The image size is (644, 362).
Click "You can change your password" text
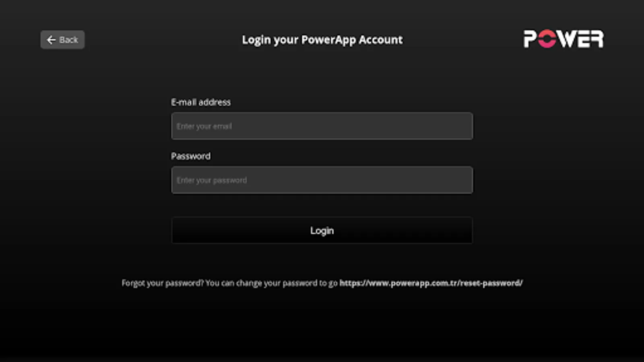[262, 283]
